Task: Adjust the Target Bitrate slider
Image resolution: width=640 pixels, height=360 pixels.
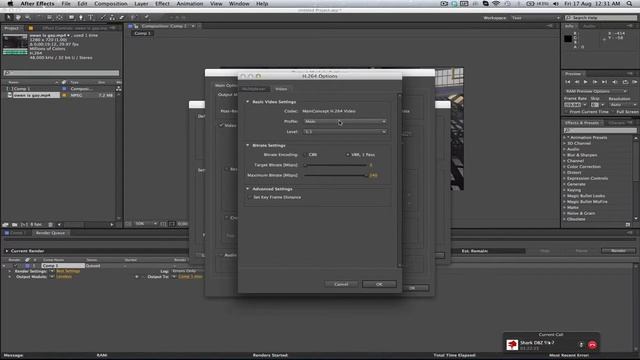Action: (x=336, y=165)
